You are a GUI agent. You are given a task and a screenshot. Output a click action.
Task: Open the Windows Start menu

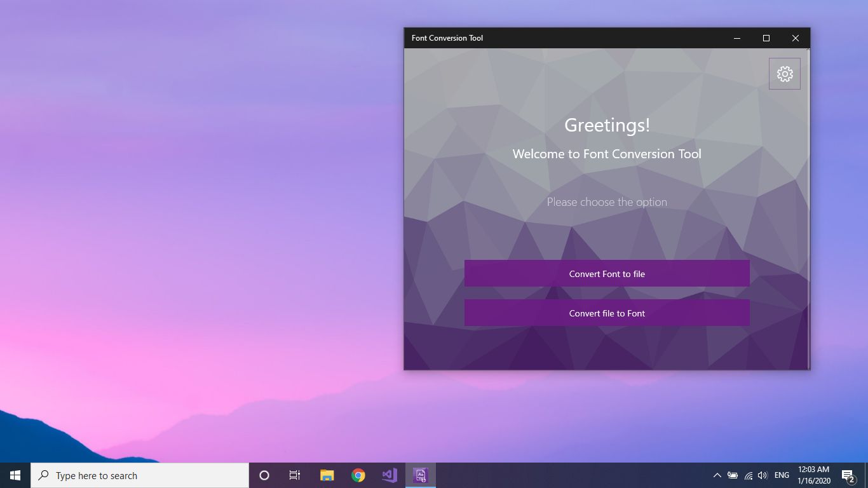coord(14,475)
